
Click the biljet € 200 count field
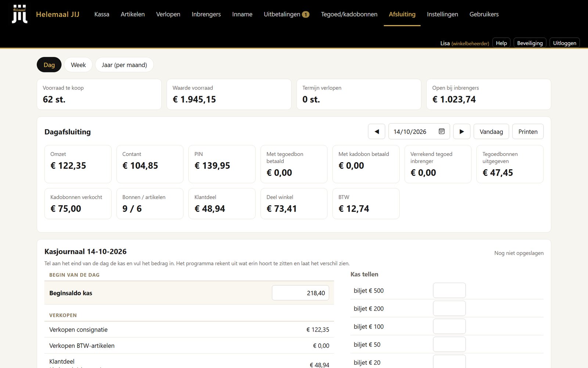point(449,308)
